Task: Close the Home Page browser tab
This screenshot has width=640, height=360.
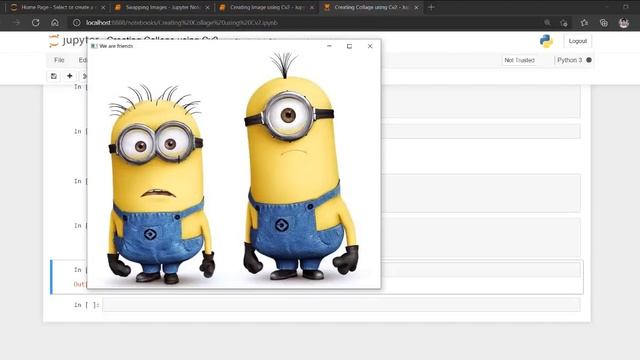Action: click(103, 7)
